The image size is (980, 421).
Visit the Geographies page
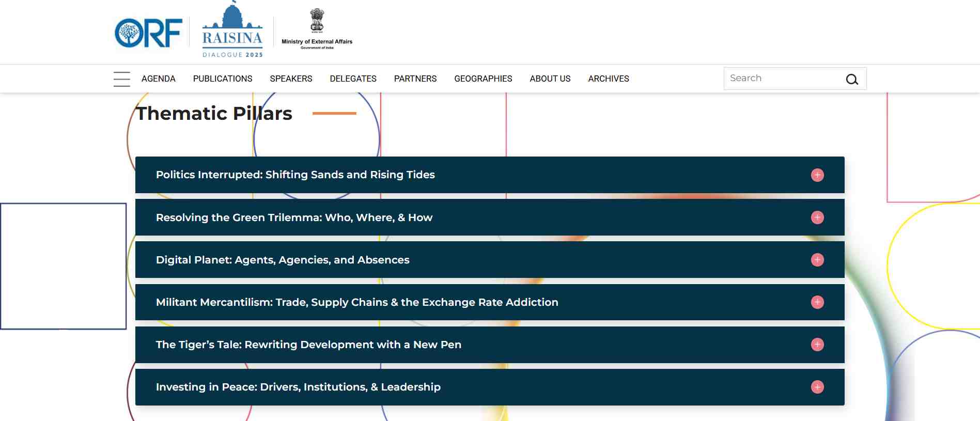click(x=483, y=79)
